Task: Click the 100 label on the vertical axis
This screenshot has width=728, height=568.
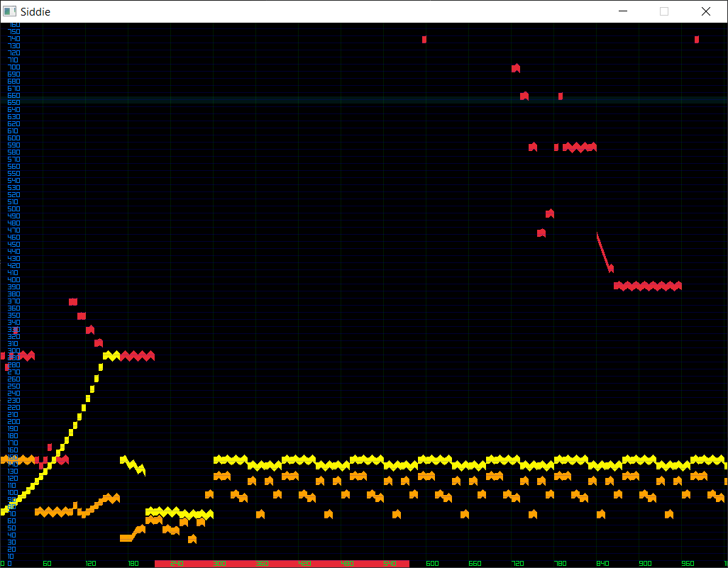Action: coord(13,493)
